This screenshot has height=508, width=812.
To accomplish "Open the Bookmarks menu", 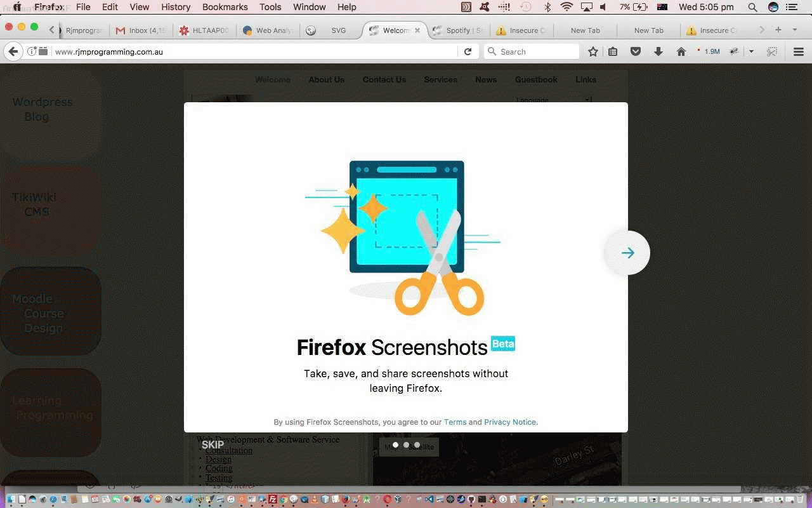I will point(225,7).
